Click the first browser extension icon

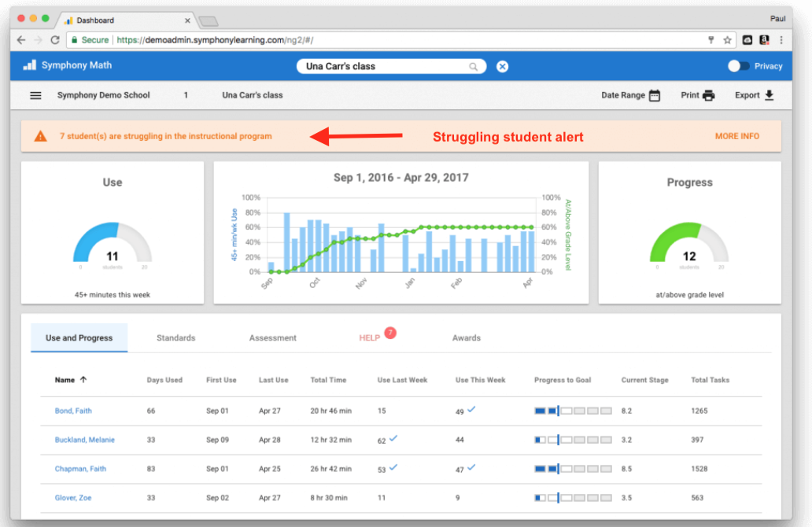click(747, 40)
